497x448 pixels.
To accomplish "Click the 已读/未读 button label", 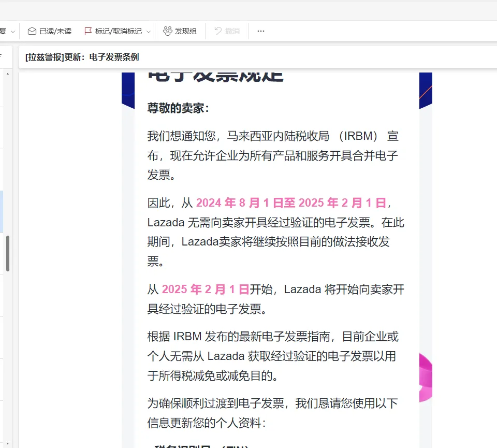I will coord(55,31).
